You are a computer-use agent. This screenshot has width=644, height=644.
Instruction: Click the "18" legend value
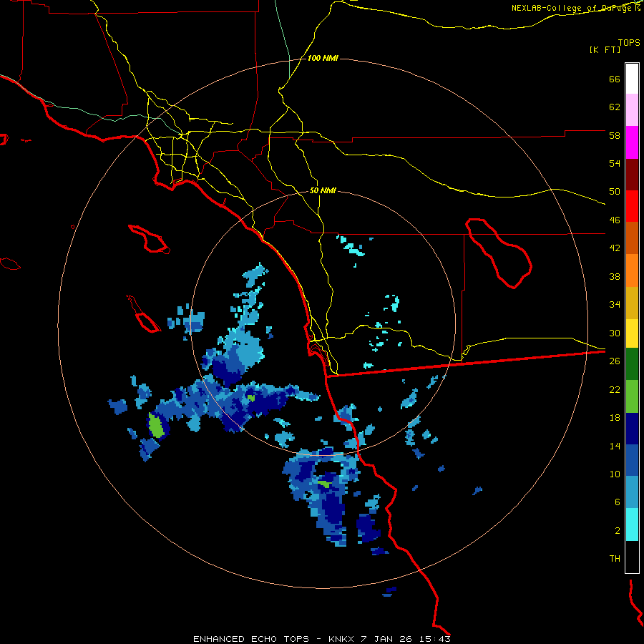[615, 418]
